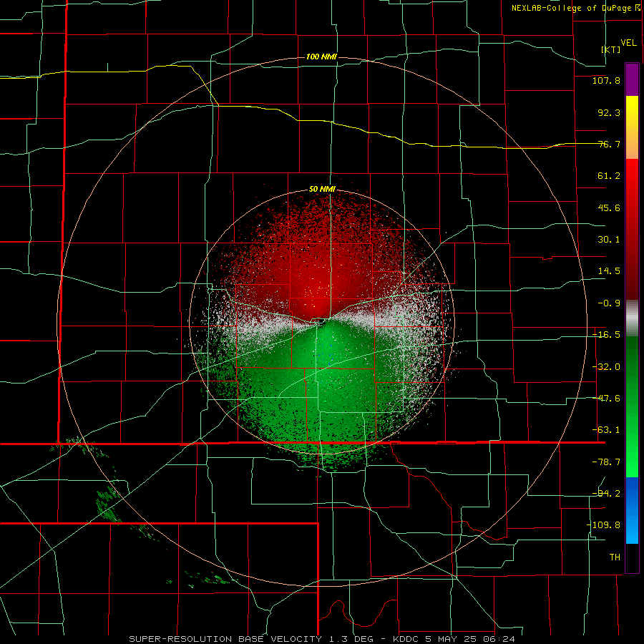The width and height of the screenshot is (644, 644).
Task: Click the radar site center at KDDC
Action: pos(323,321)
